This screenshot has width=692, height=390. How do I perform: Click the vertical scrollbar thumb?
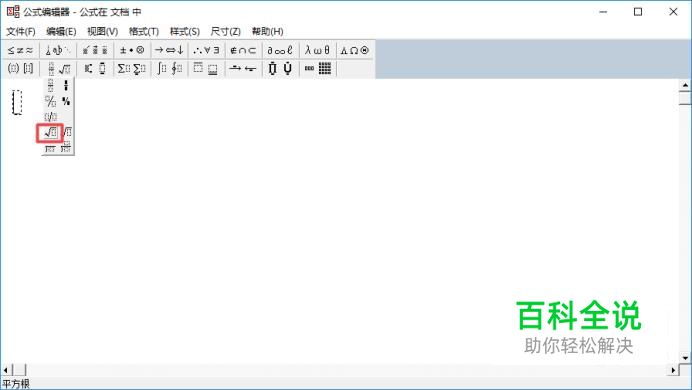click(x=685, y=98)
